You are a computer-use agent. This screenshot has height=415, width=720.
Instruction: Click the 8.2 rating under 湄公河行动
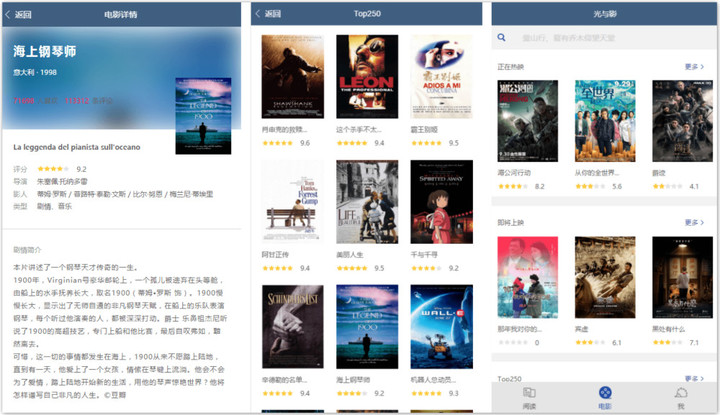pos(540,186)
